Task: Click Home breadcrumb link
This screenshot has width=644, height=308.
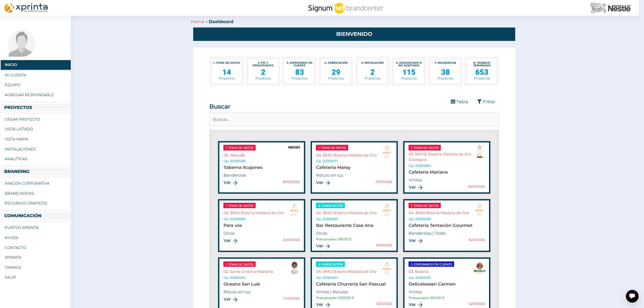Action: (x=198, y=22)
